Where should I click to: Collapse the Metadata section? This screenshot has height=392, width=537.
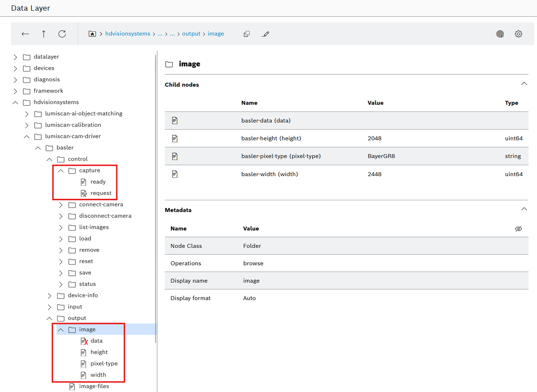point(524,209)
